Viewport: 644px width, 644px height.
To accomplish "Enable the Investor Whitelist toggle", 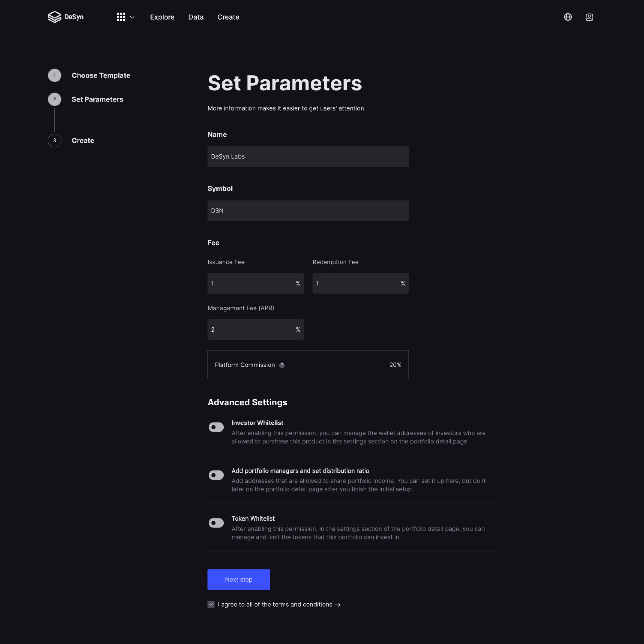I will (216, 427).
